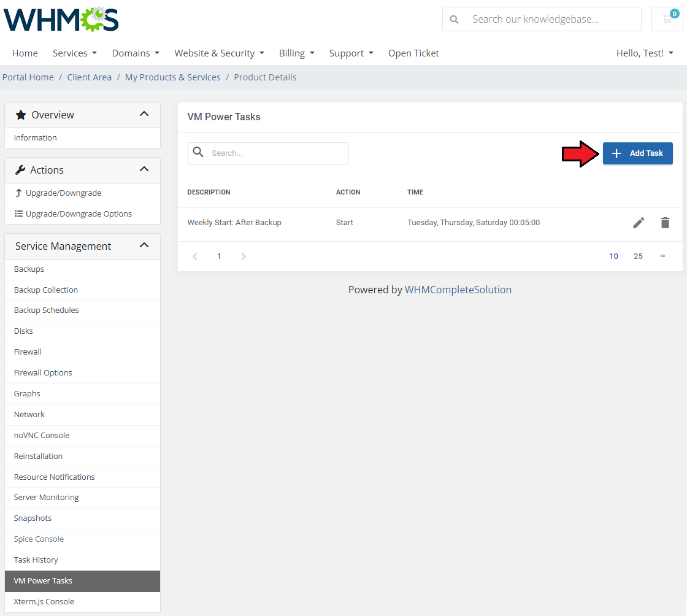Launch Spice Console
The width and height of the screenshot is (687, 616).
tap(82, 539)
